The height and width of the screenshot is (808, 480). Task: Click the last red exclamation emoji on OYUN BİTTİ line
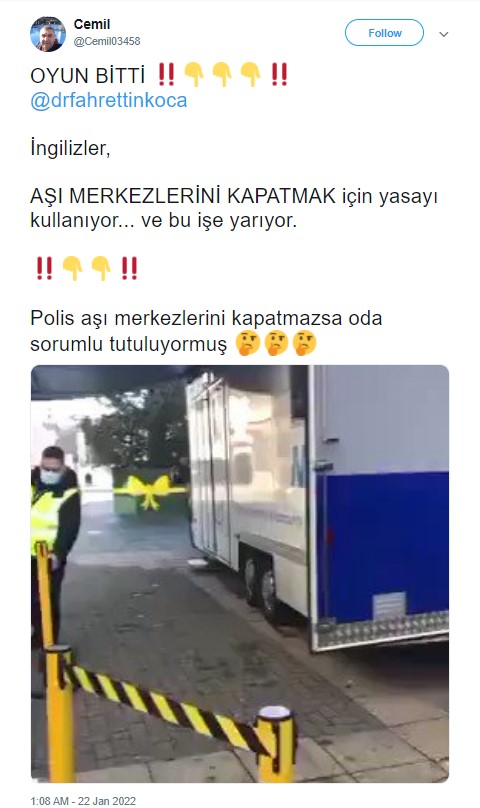(279, 75)
